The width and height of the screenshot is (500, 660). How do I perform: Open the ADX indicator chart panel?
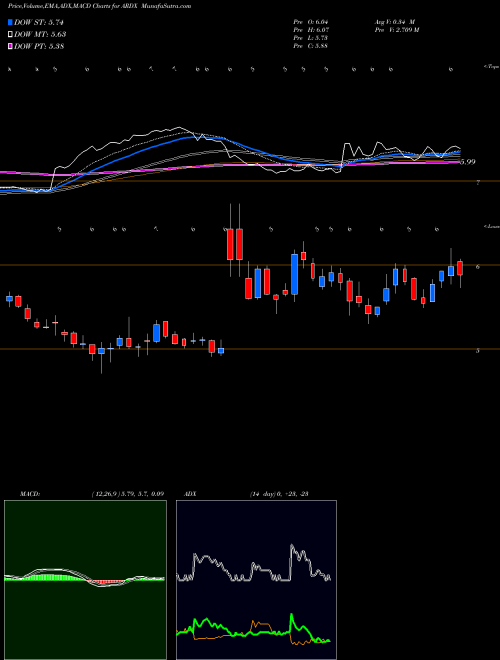tap(256, 580)
